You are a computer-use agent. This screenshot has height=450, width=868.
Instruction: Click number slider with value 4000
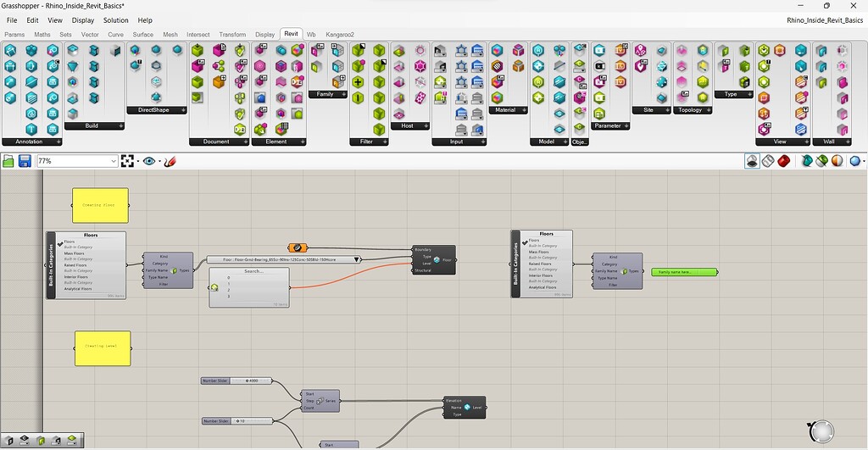pos(236,381)
